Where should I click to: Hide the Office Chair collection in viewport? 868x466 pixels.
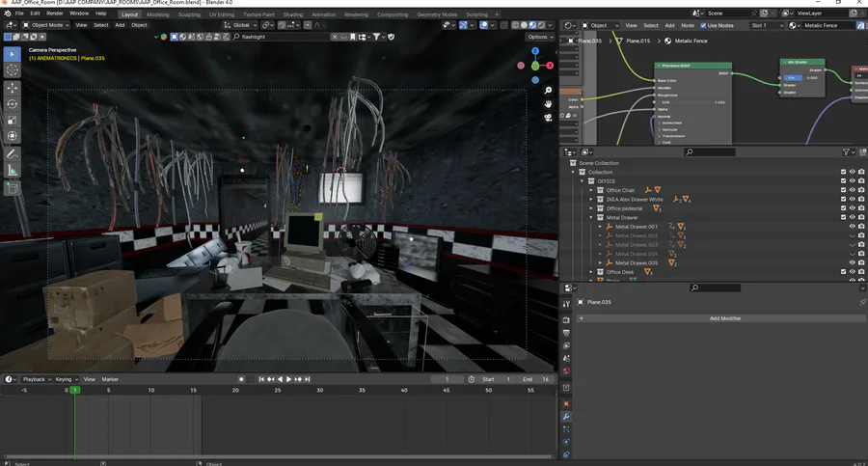pyautogui.click(x=853, y=190)
